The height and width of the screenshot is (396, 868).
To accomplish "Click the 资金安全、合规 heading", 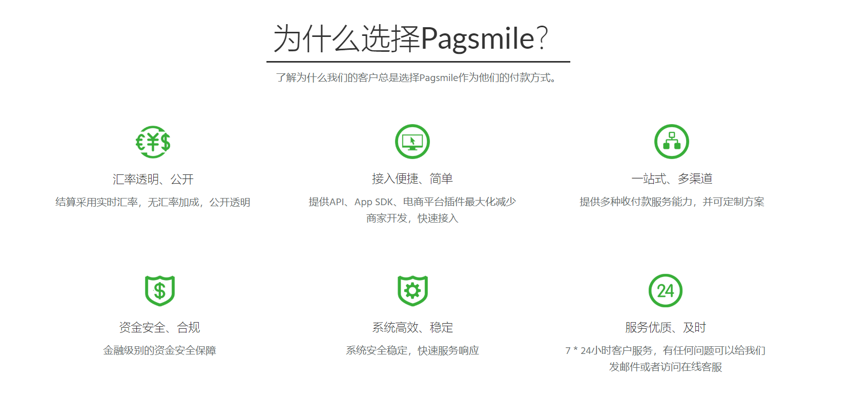I will tap(159, 327).
